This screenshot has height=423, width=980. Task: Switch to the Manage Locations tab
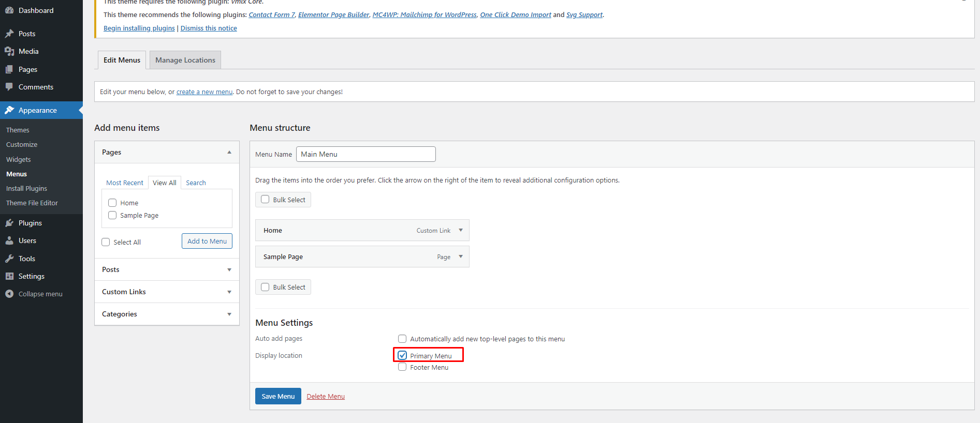(185, 60)
